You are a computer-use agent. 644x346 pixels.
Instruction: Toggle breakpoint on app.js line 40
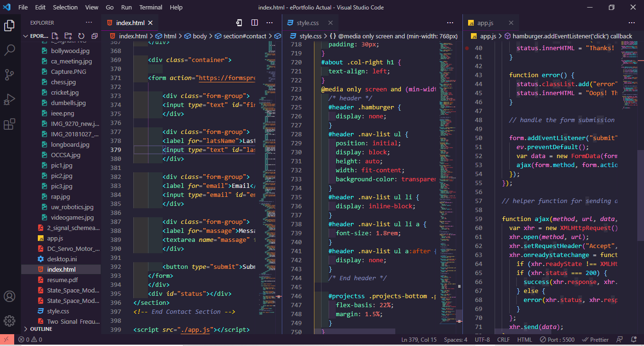click(467, 48)
